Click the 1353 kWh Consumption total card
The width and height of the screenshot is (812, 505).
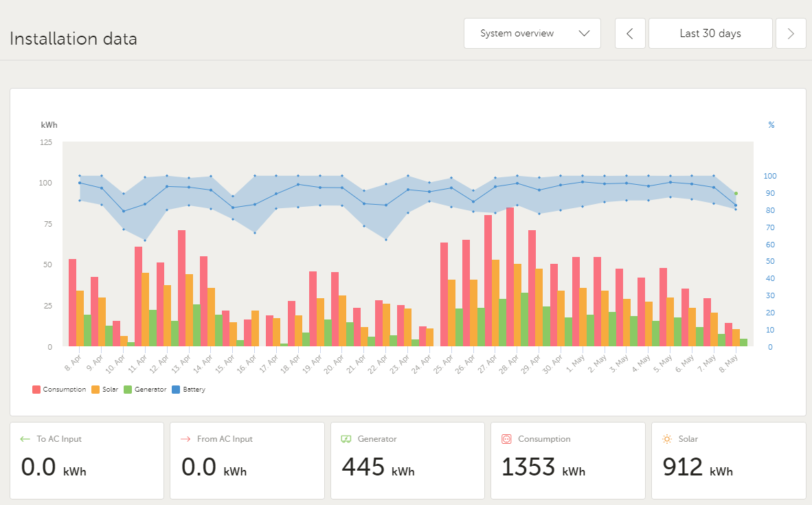567,460
